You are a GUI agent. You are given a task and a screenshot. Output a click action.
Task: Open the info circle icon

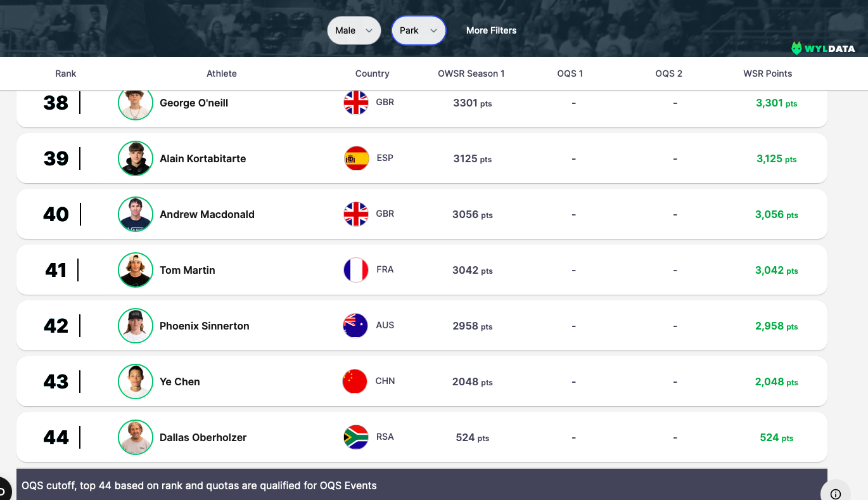836,494
